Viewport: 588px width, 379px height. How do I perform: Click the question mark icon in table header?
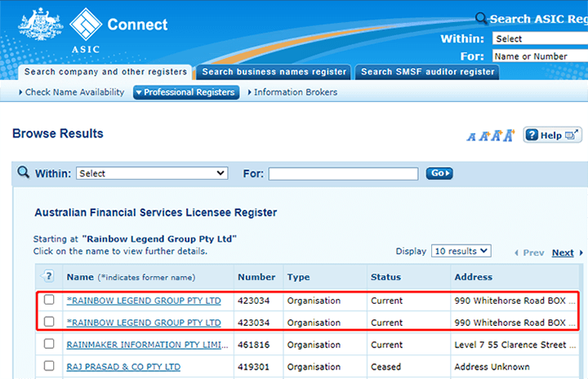48,276
